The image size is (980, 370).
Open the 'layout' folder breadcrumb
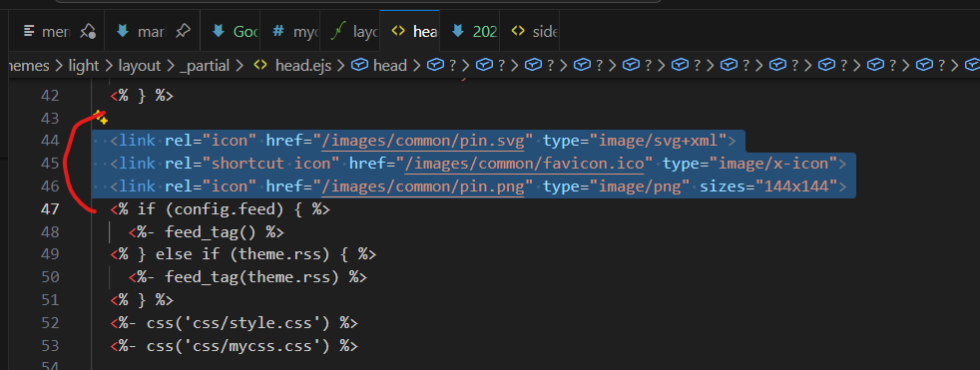[x=140, y=65]
